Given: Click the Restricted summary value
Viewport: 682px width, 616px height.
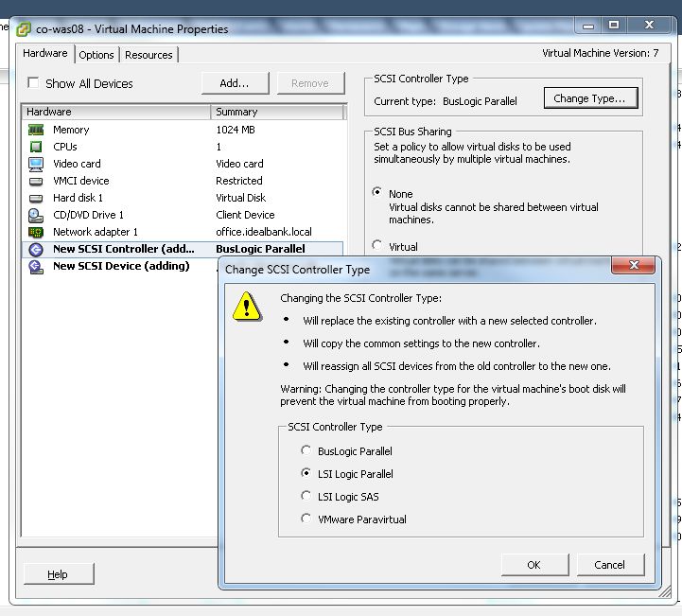Looking at the screenshot, I should click(238, 181).
